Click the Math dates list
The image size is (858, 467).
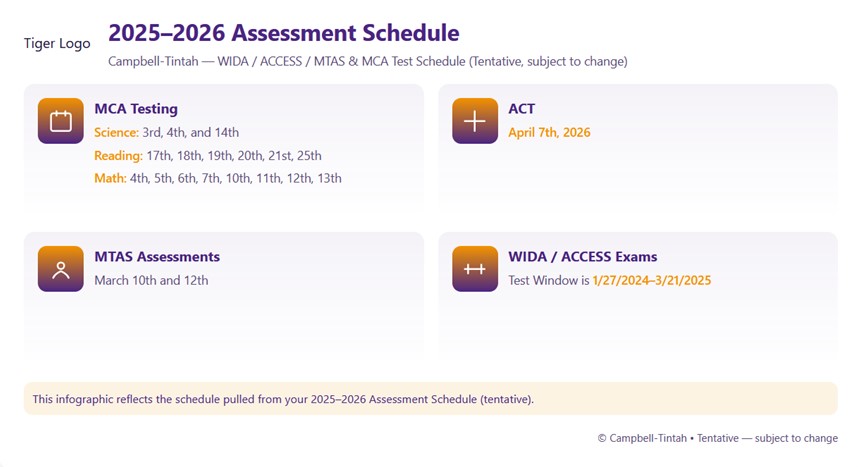236,178
